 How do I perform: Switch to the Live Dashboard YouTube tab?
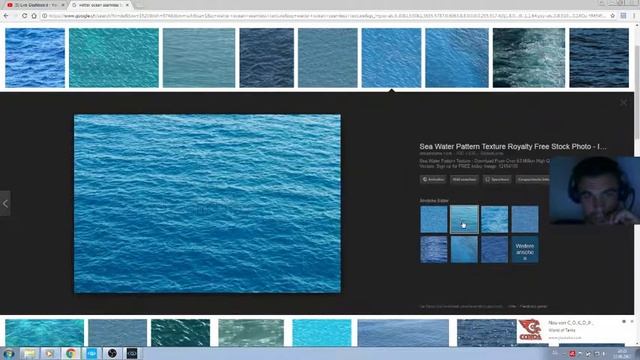pyautogui.click(x=35, y=5)
